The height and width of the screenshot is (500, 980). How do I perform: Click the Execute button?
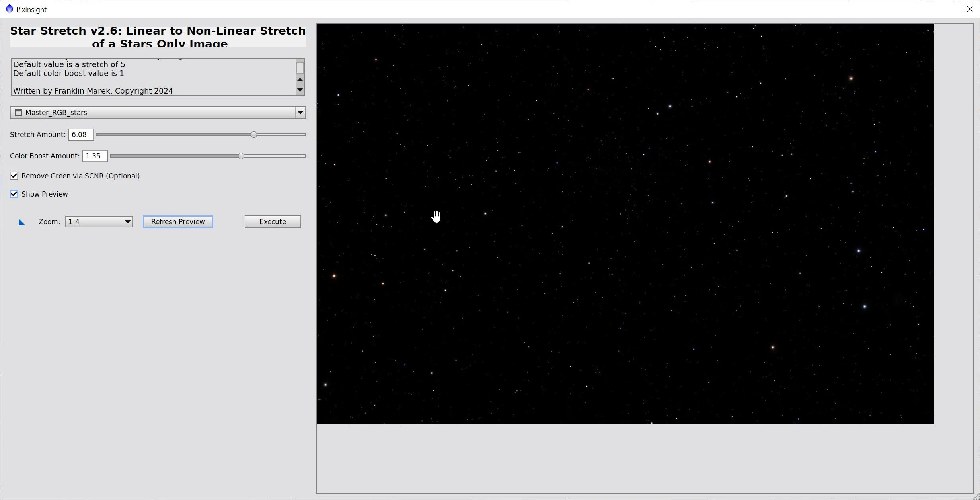(273, 222)
